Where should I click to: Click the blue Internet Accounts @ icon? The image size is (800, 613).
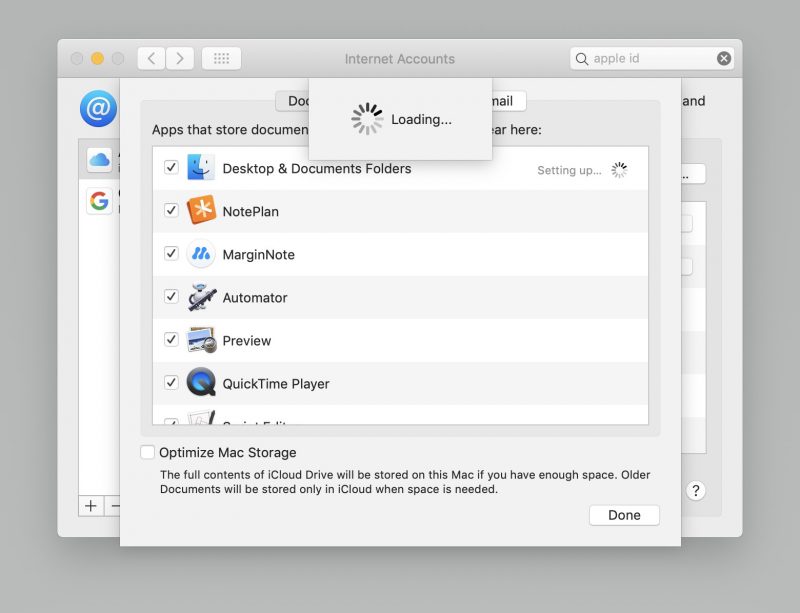[x=98, y=108]
